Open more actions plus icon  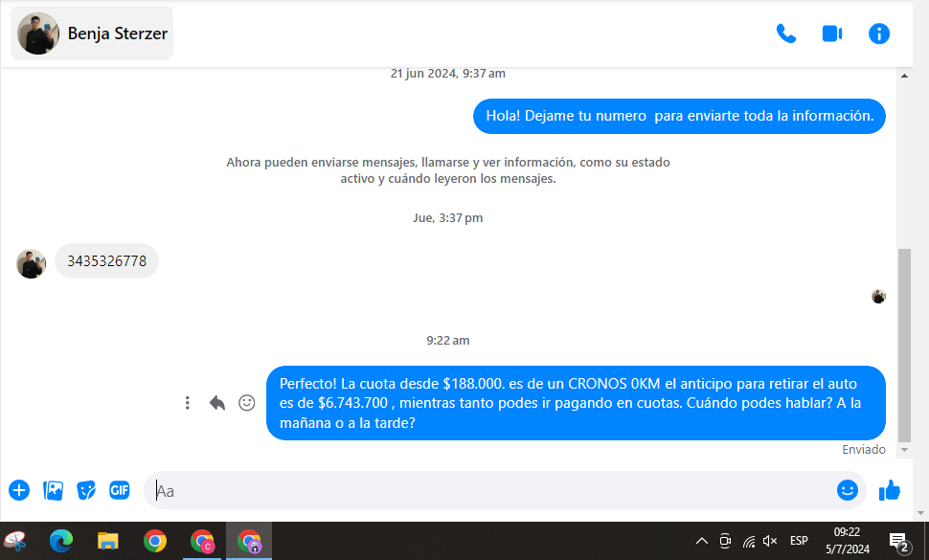click(x=19, y=490)
